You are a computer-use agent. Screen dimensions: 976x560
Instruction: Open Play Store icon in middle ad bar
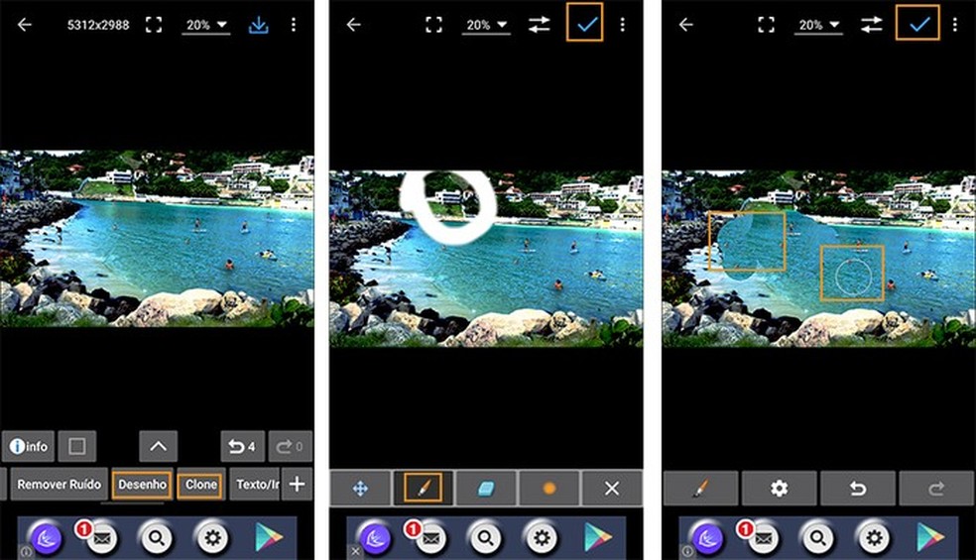point(597,537)
